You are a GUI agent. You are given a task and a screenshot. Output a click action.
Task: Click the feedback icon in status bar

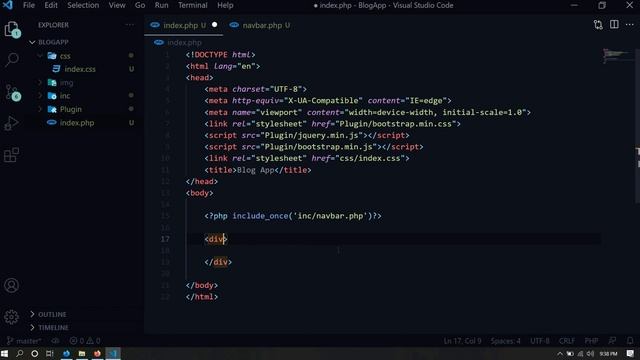tap(612, 340)
